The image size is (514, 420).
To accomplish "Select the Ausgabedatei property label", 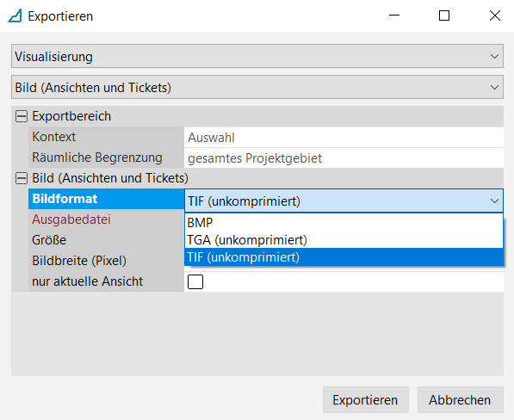I will tap(71, 219).
